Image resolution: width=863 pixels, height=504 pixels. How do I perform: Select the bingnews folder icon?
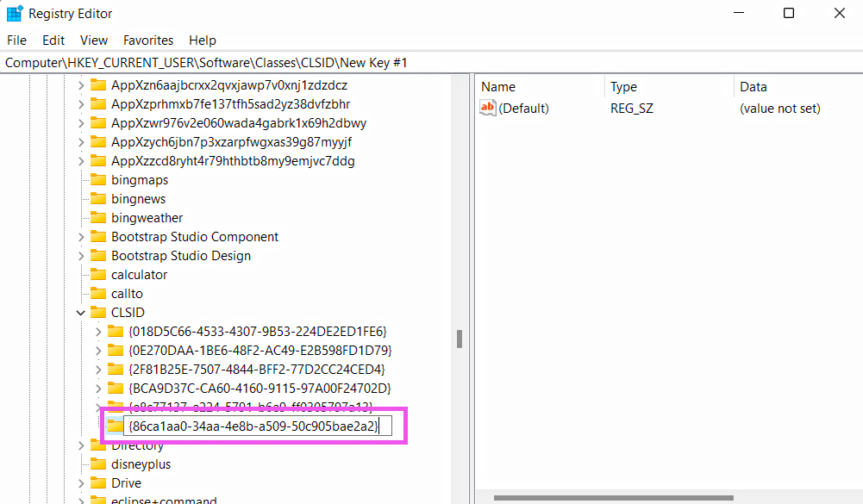(x=98, y=198)
